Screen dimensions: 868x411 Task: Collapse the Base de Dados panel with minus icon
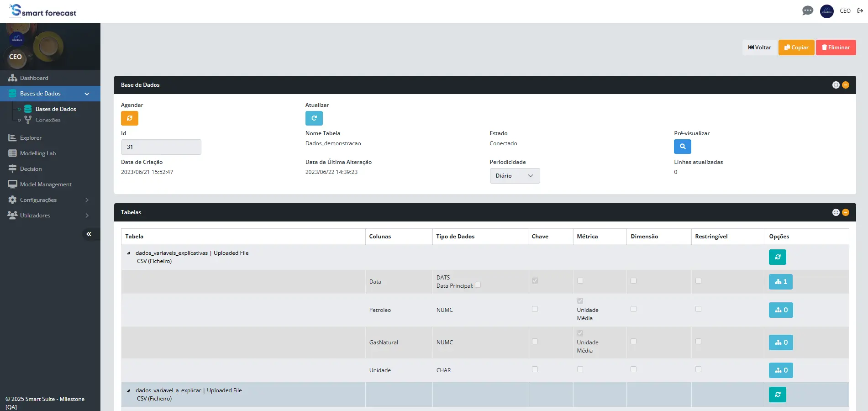pos(845,84)
